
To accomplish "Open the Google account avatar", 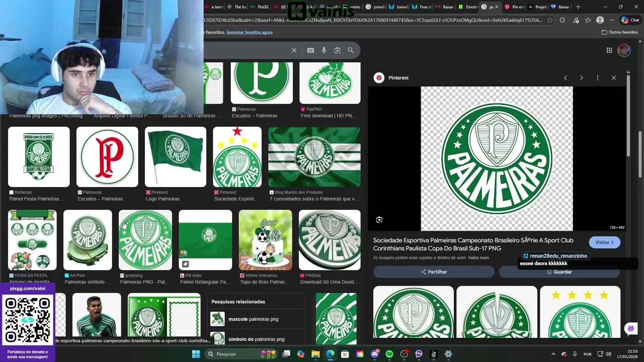I will click(x=624, y=50).
